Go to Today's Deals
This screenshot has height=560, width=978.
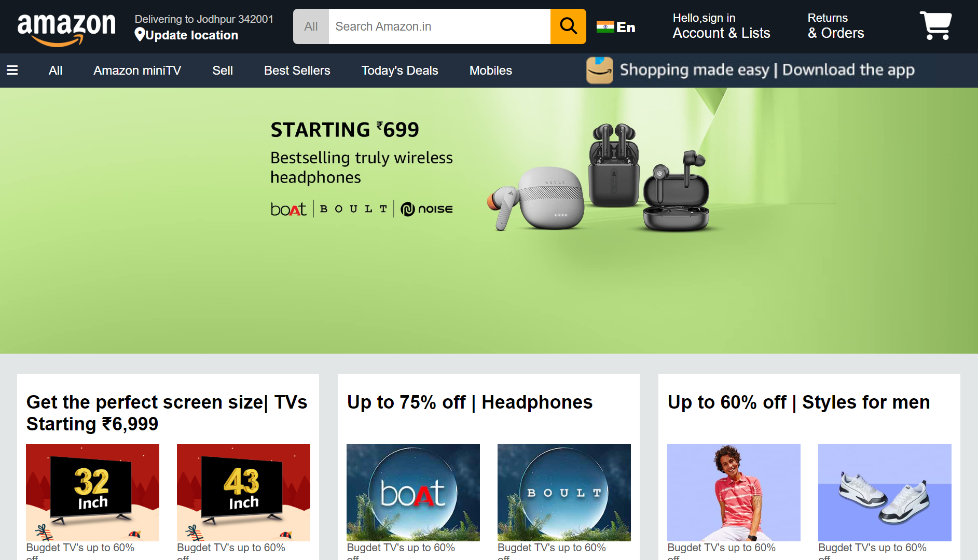coord(400,71)
